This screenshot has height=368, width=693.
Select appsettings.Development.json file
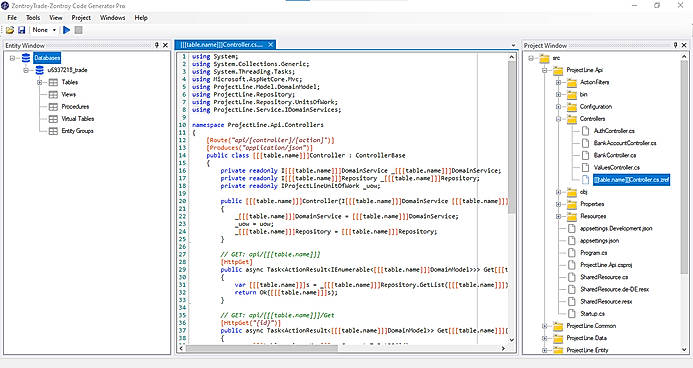point(616,228)
